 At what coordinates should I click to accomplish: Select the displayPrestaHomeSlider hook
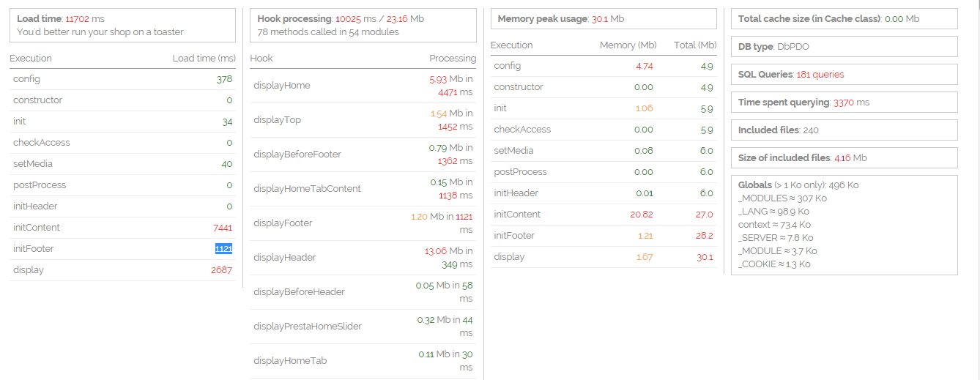point(308,327)
